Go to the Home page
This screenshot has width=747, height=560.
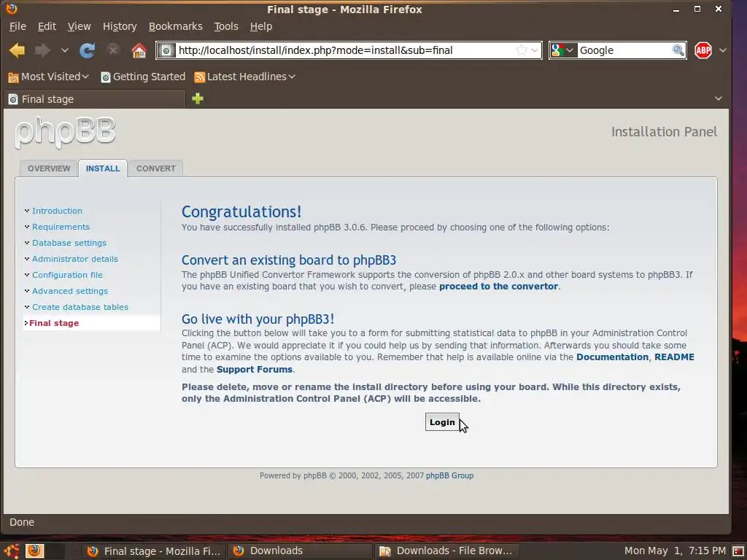(x=139, y=50)
